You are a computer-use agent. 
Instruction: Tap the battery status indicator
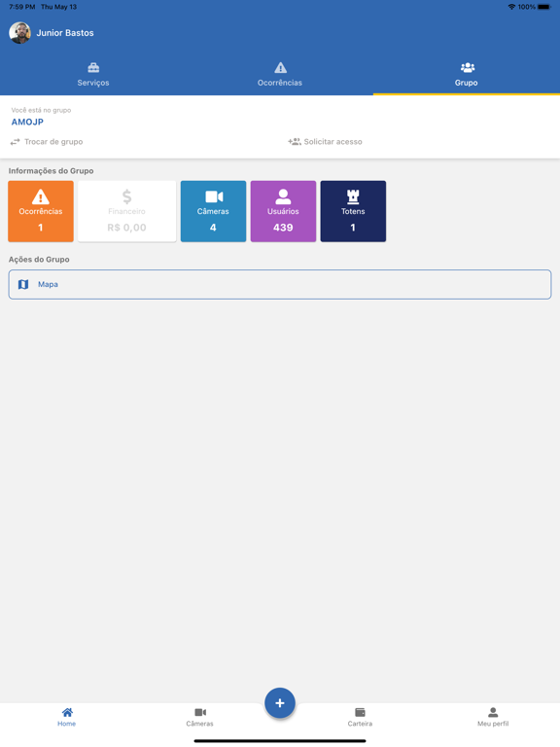pyautogui.click(x=544, y=7)
